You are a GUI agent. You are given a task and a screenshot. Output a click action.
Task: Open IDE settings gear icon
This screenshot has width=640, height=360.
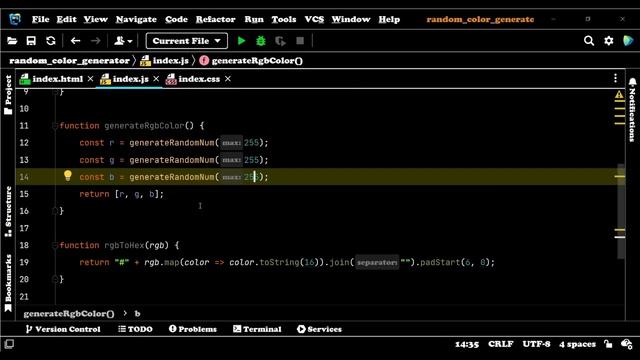(x=609, y=40)
